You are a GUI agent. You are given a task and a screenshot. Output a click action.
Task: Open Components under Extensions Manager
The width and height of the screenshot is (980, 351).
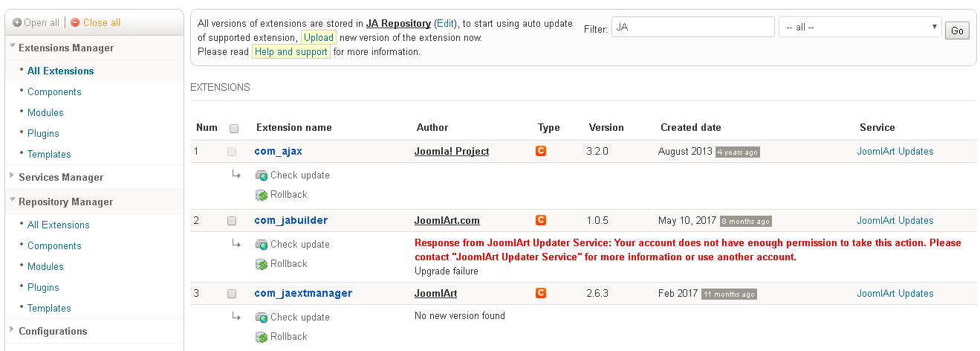click(x=54, y=91)
